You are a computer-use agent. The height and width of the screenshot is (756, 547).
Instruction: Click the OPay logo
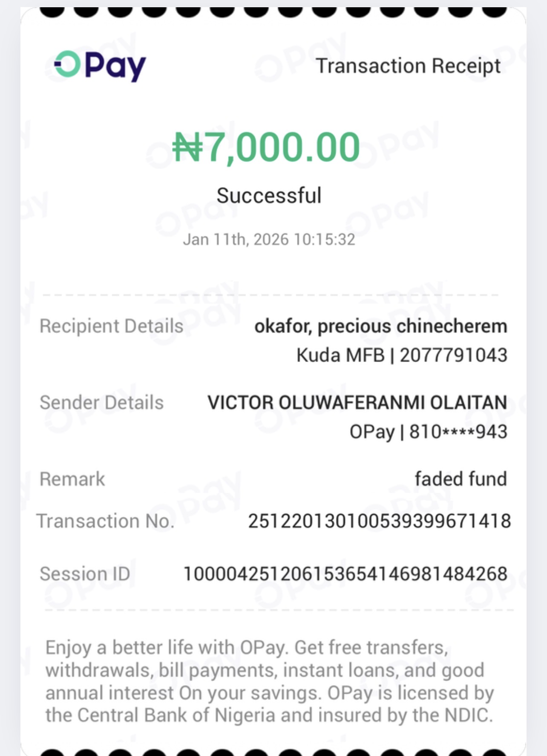tap(100, 65)
